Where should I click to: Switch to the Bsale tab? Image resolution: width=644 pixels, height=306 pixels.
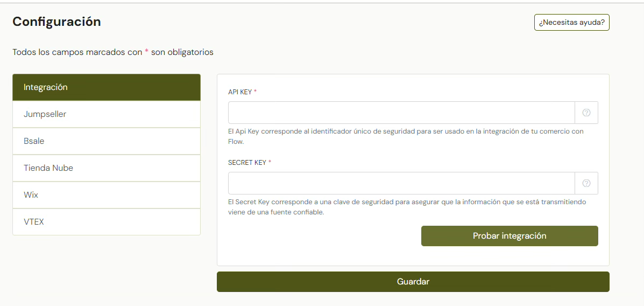click(x=107, y=141)
